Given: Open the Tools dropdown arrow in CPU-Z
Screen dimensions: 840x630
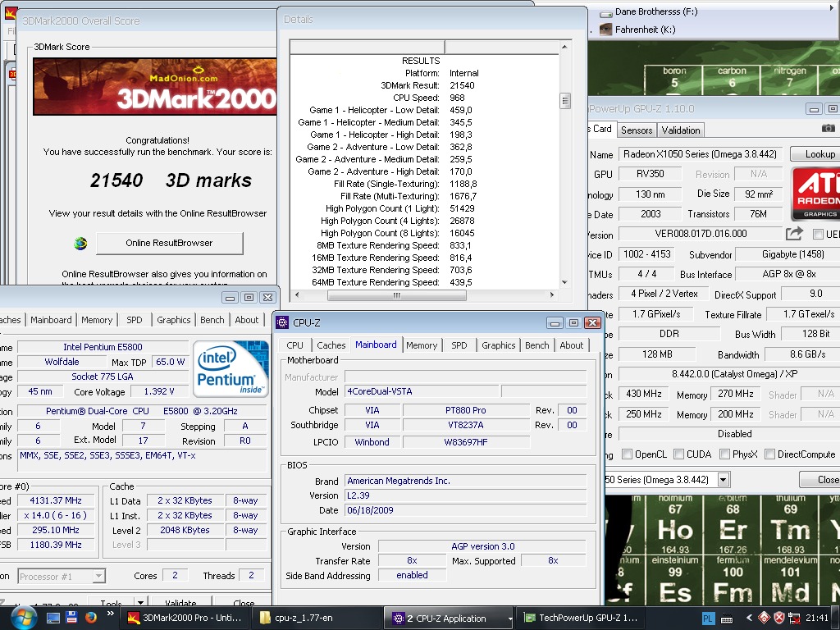Looking at the screenshot, I should (139, 601).
